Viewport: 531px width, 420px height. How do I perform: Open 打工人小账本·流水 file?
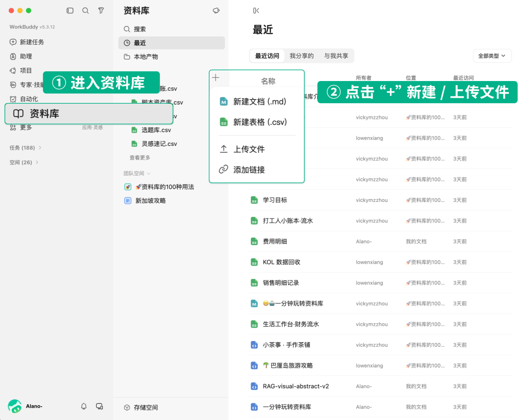tap(288, 221)
